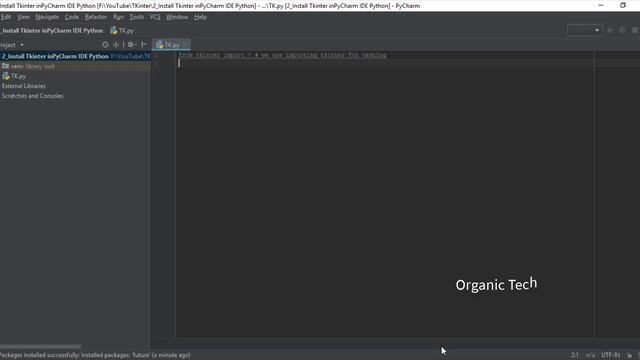Open the Window menu
Viewport: 640px width, 360px height.
177,17
